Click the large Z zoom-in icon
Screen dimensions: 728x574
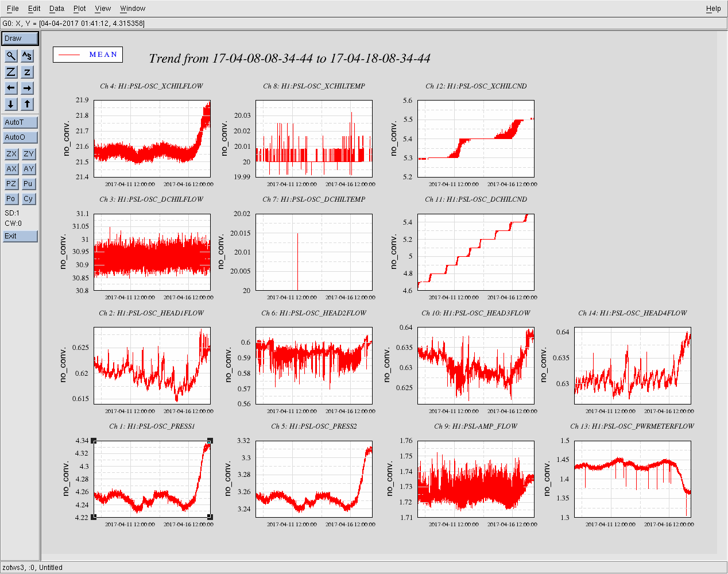point(11,72)
